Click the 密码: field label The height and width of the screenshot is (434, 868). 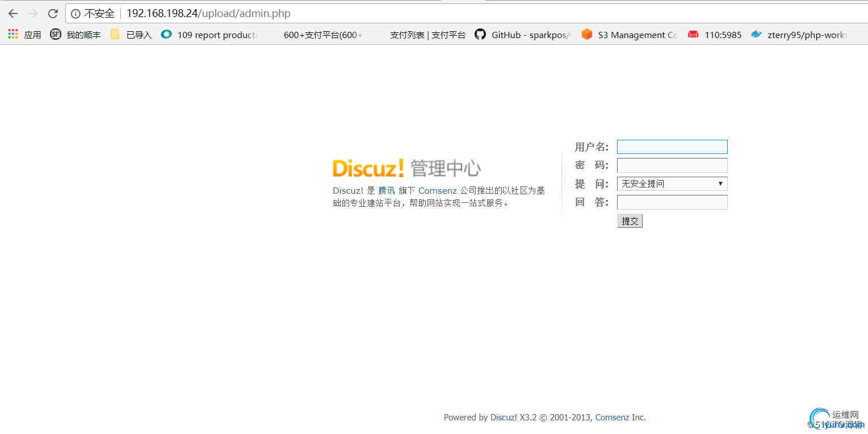tap(592, 165)
